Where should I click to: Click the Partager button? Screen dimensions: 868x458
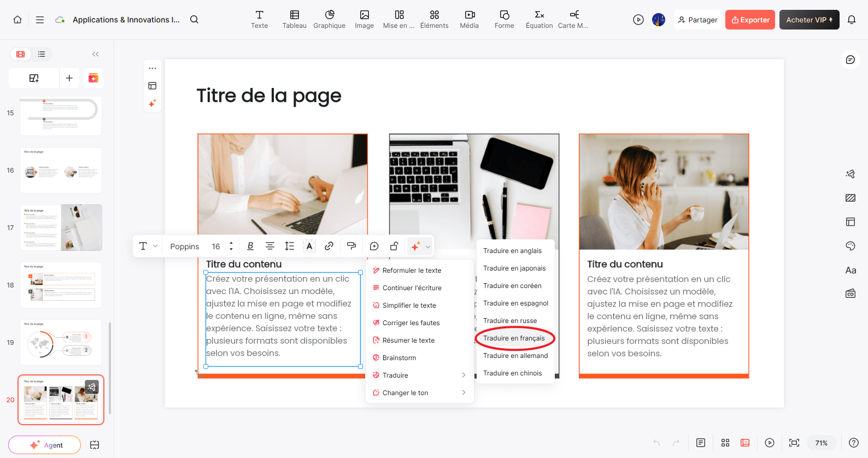pyautogui.click(x=697, y=20)
